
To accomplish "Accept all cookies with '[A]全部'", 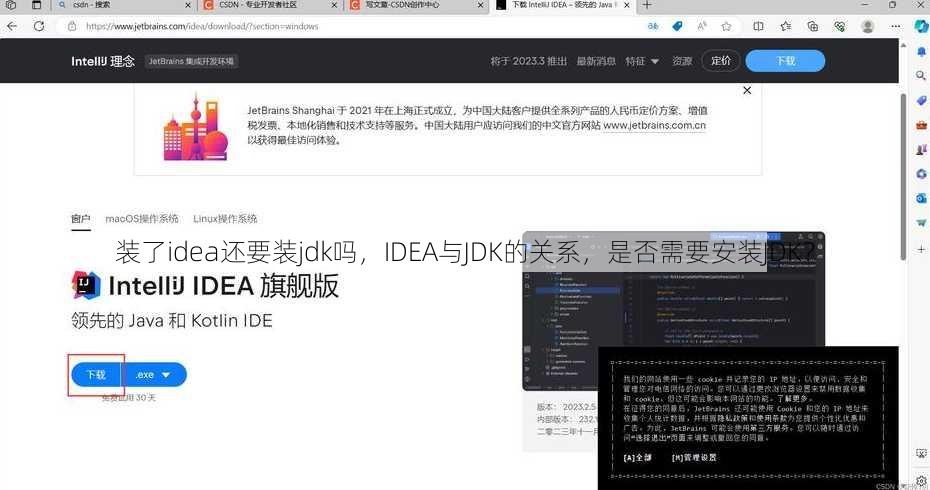I will [x=637, y=457].
